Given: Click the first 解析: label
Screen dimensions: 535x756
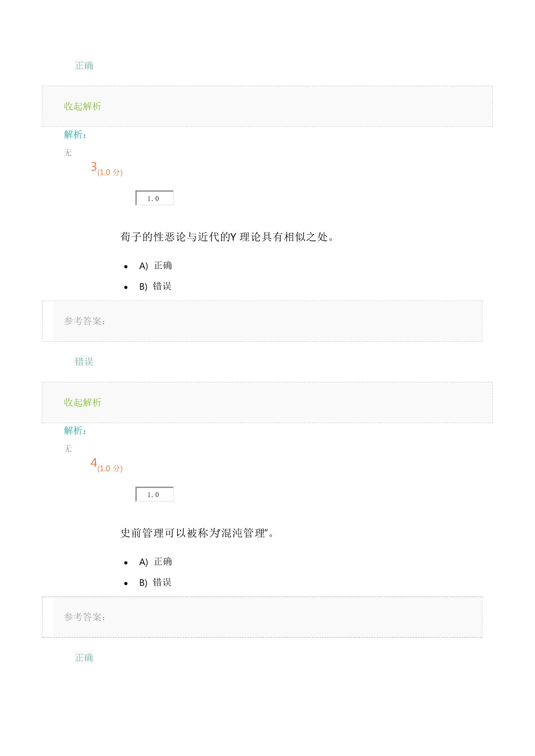Looking at the screenshot, I should click(75, 135).
